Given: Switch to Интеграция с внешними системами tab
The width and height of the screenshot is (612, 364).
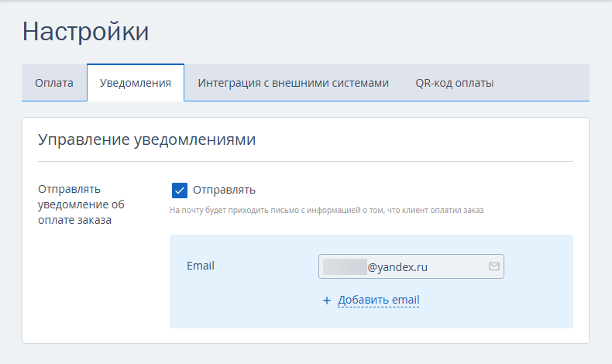Looking at the screenshot, I should [293, 83].
